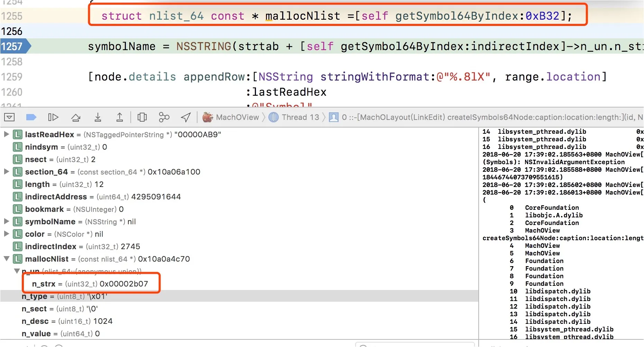
Task: Select the n_value row
Action: [239, 334]
